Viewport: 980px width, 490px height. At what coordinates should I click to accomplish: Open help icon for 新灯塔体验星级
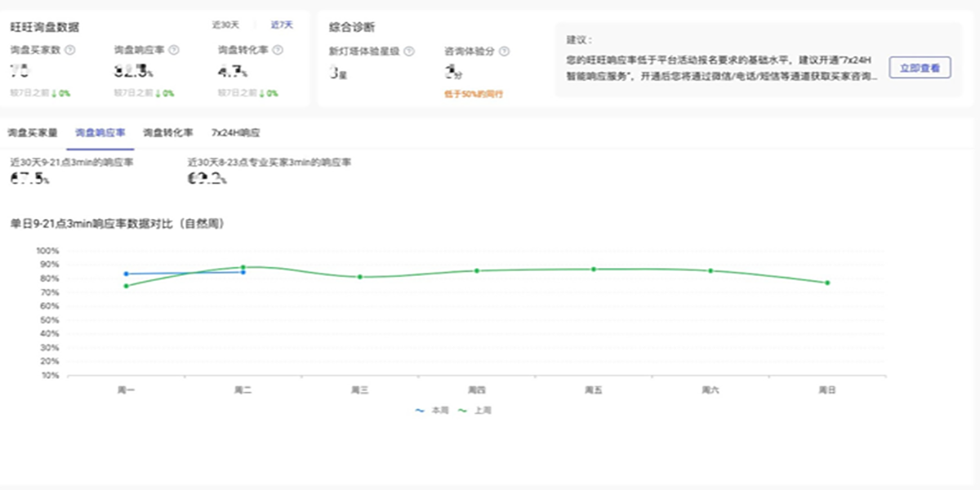(x=408, y=49)
